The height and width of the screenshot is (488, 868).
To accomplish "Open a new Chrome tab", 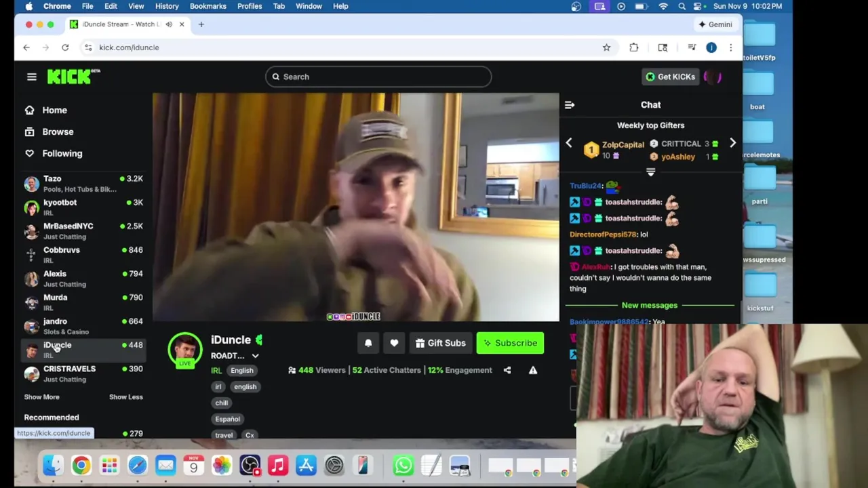I will tap(201, 24).
